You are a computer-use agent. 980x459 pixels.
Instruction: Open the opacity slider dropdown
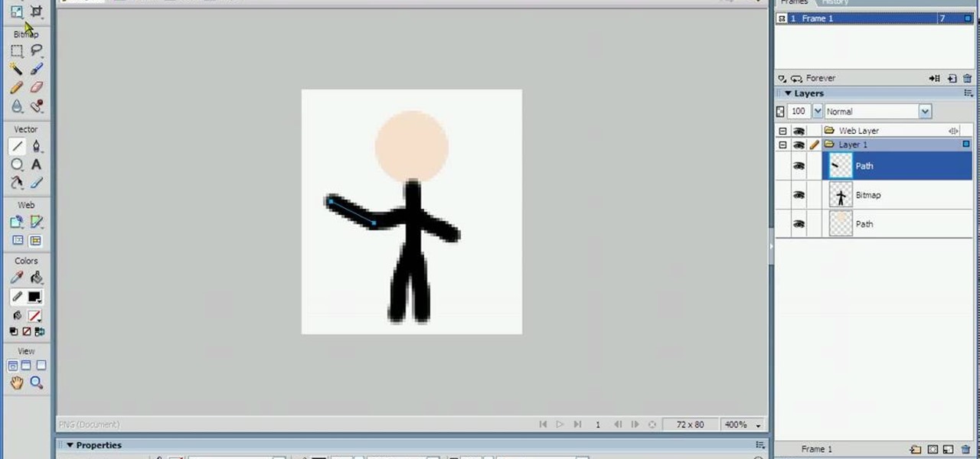[818, 112]
